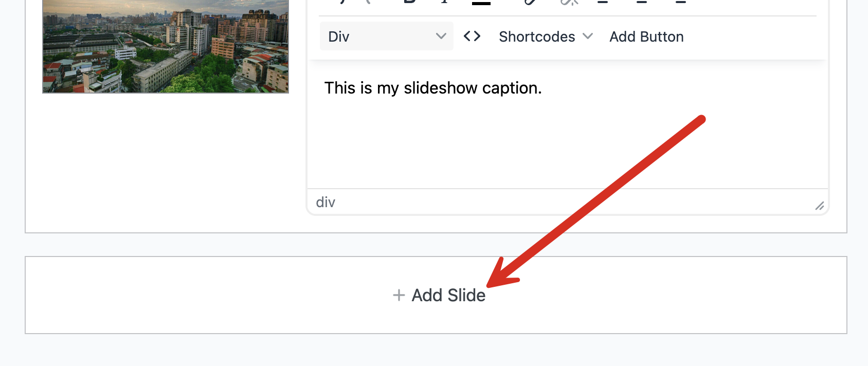Select the div element path in status bar
The width and height of the screenshot is (868, 366).
(325, 202)
